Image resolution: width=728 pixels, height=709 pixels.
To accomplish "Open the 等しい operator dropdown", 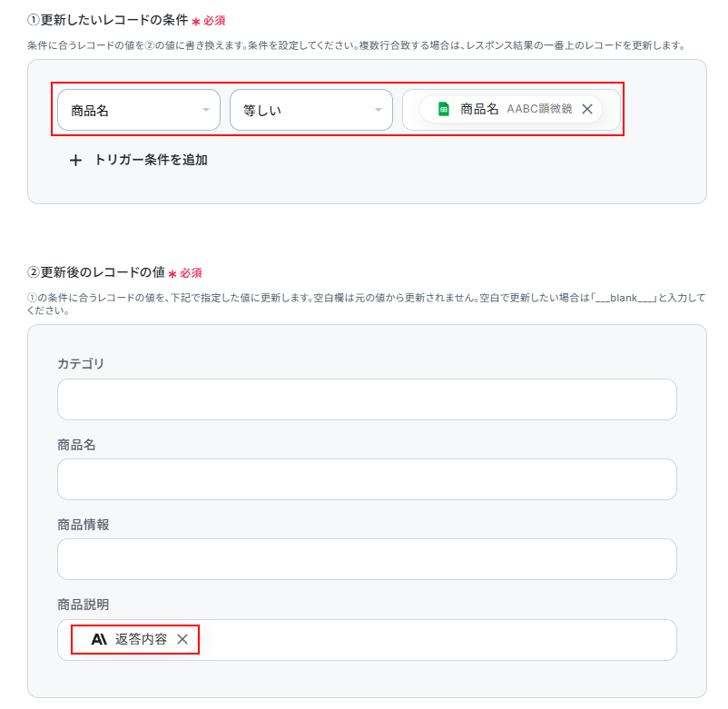I will pos(311,110).
